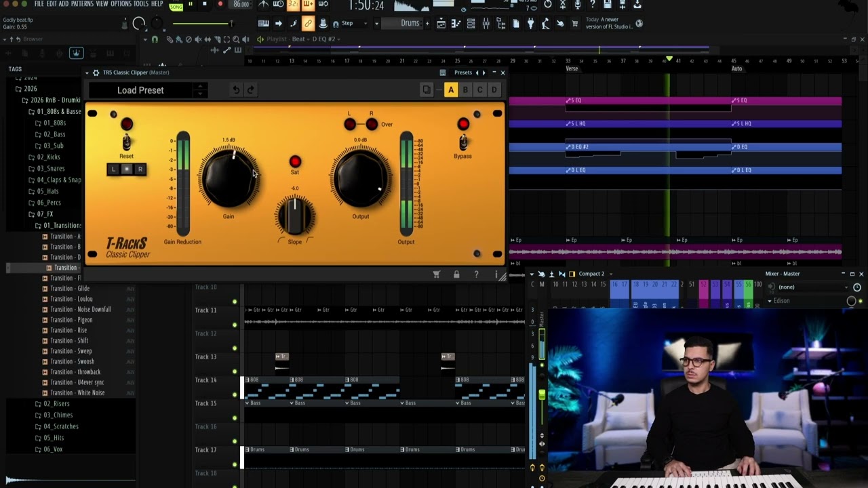Select the stereo link button between L and R
Viewport: 868px width, 488px height.
[127, 169]
